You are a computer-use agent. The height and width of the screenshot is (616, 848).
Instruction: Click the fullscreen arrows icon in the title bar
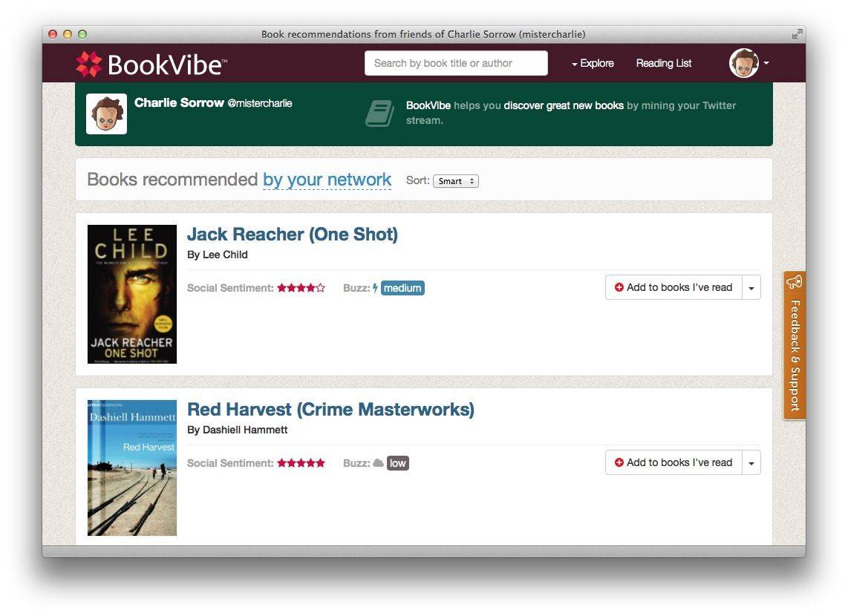pos(797,35)
